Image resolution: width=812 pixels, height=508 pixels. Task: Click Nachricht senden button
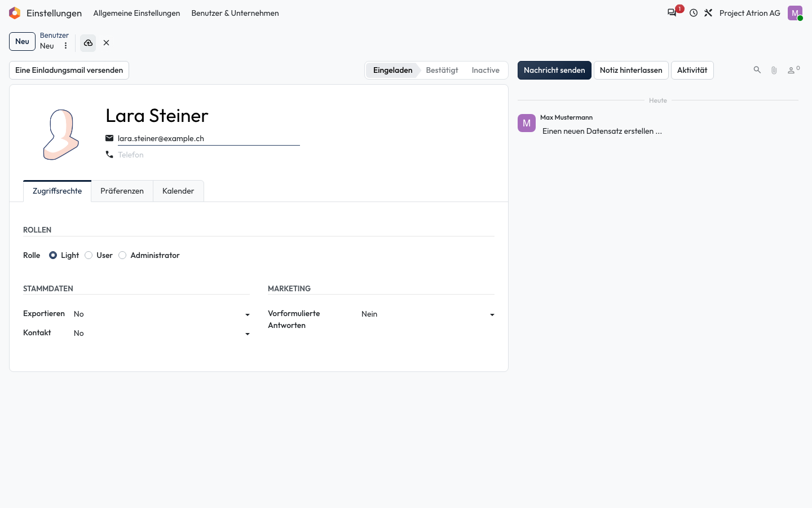pos(554,71)
